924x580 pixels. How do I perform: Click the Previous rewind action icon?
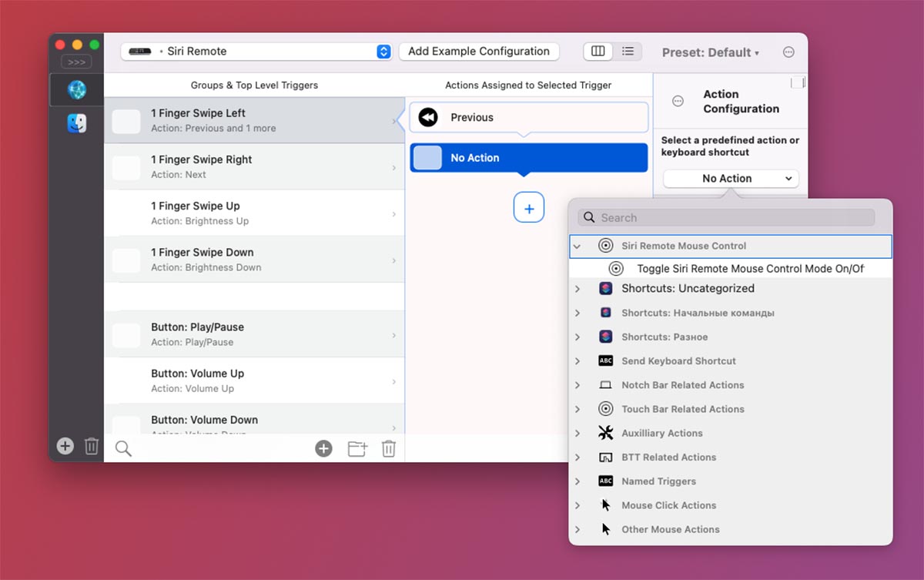pyautogui.click(x=428, y=117)
